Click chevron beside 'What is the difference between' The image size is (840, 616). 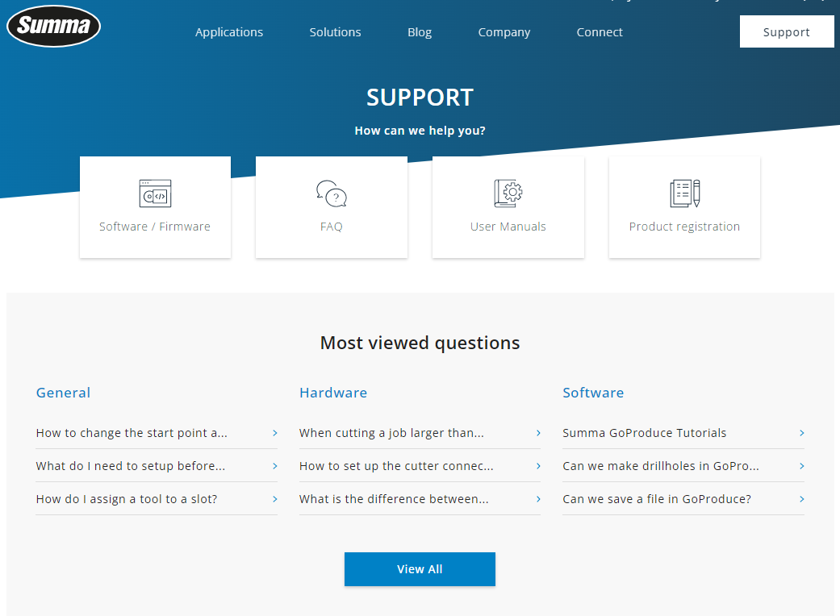click(538, 499)
